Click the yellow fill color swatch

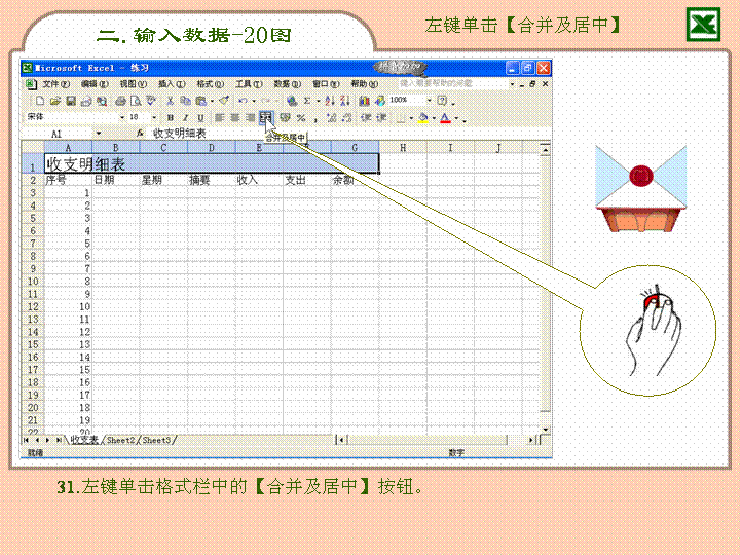(x=423, y=117)
